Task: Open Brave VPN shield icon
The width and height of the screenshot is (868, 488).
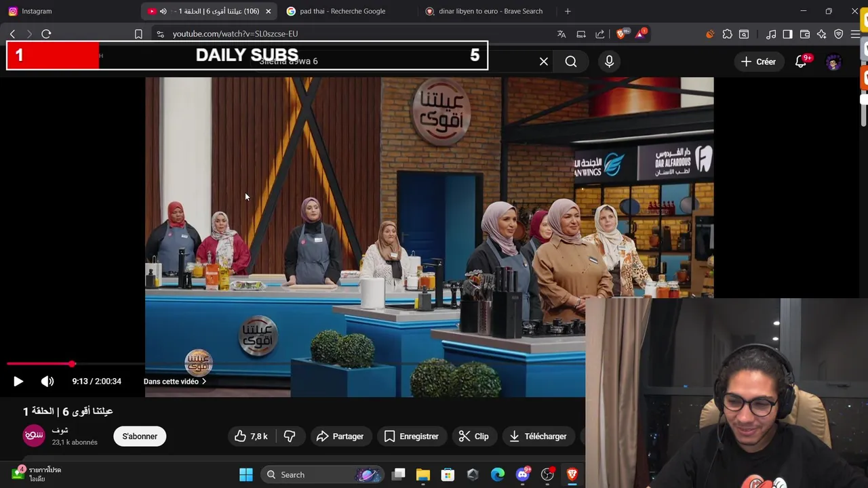Action: tap(839, 34)
